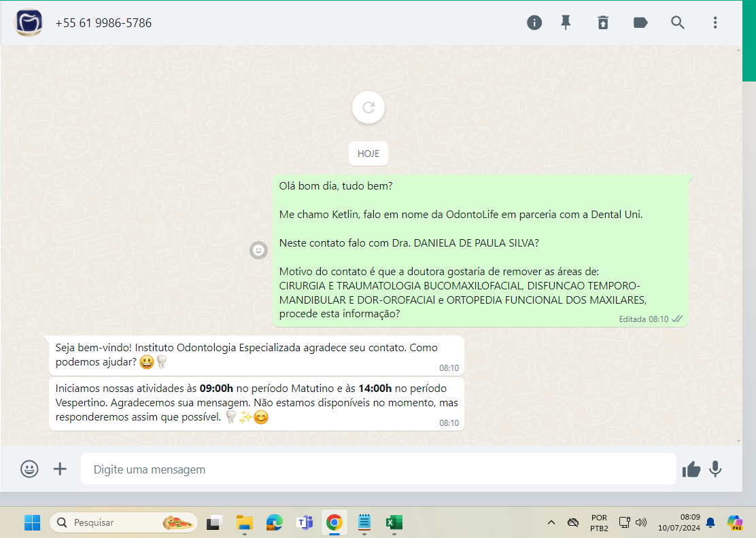Open Task View on the taskbar

[x=214, y=522]
